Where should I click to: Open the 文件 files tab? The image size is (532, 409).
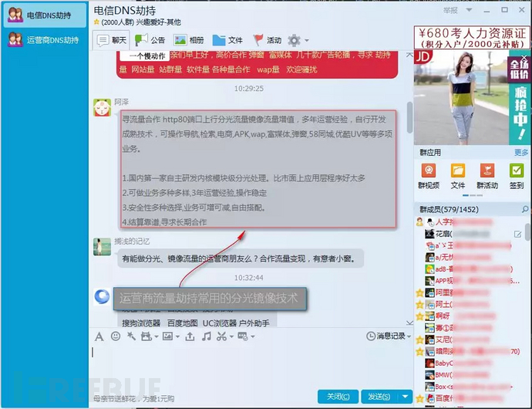point(227,40)
